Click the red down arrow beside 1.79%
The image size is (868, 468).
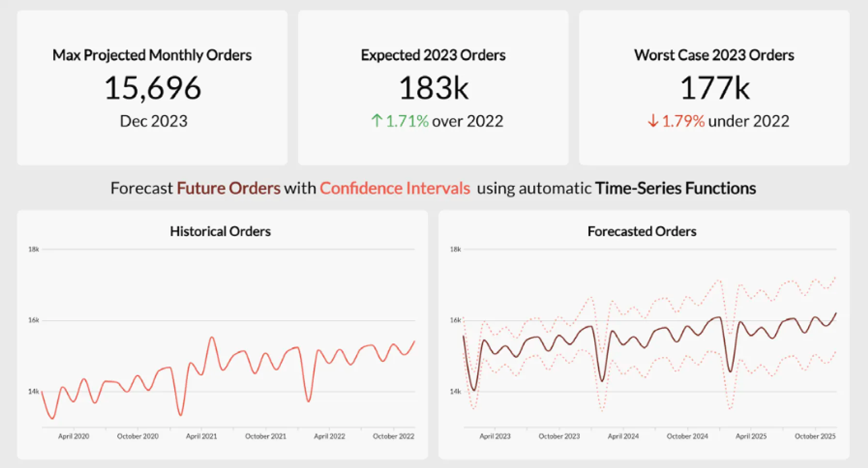point(653,121)
